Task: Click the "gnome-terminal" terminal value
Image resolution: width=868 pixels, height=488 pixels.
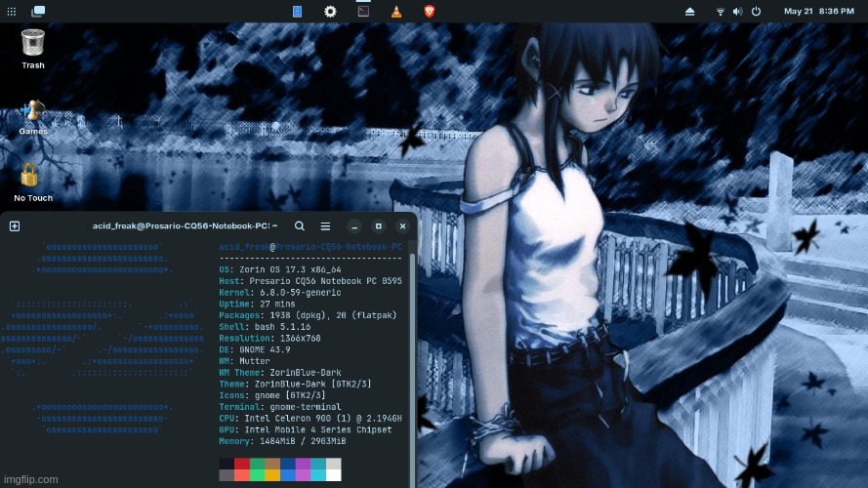Action: click(x=305, y=407)
